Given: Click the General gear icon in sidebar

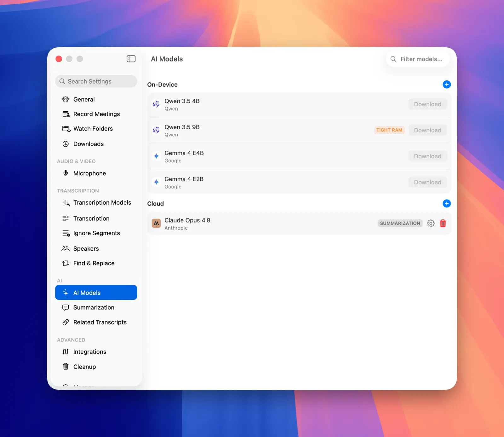Looking at the screenshot, I should [66, 99].
